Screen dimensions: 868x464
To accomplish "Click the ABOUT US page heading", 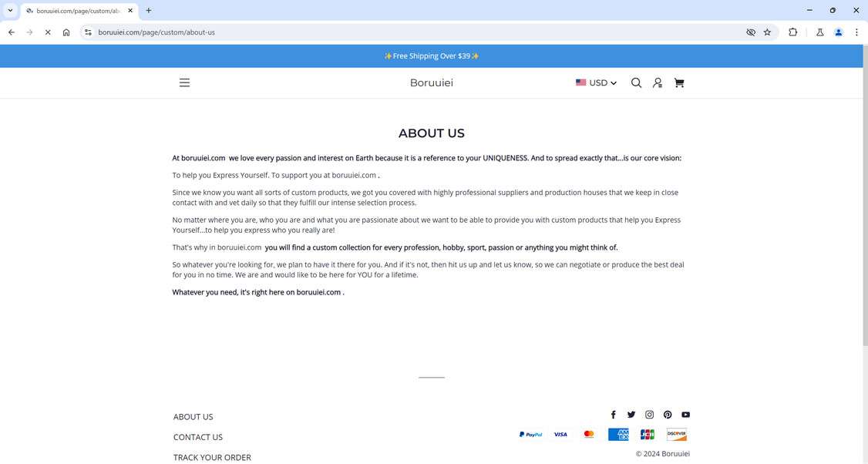I will (x=431, y=133).
